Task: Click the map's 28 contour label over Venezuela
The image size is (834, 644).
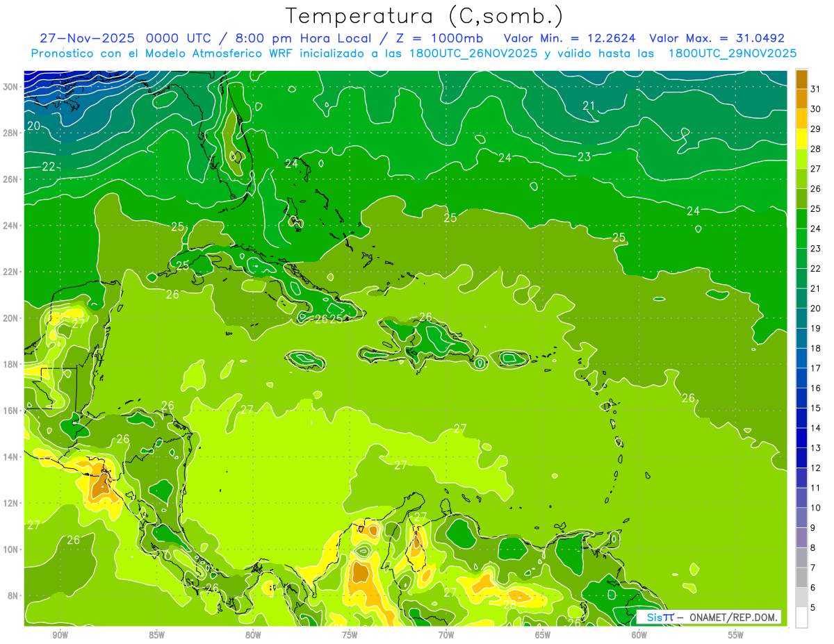Action: (509, 605)
